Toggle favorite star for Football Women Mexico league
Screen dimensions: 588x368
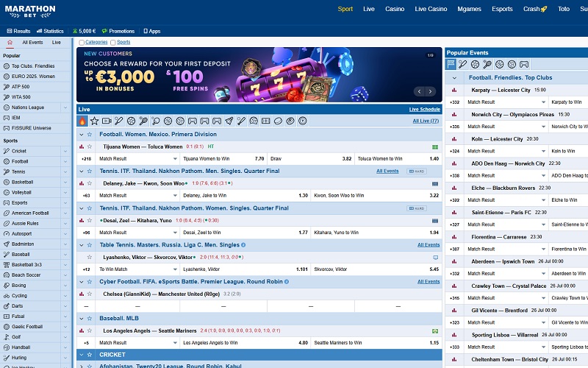pos(90,135)
